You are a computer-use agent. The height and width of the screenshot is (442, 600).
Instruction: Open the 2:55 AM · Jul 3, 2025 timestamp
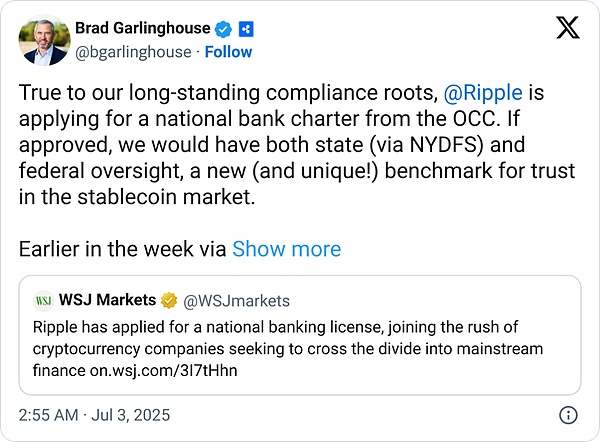96,414
